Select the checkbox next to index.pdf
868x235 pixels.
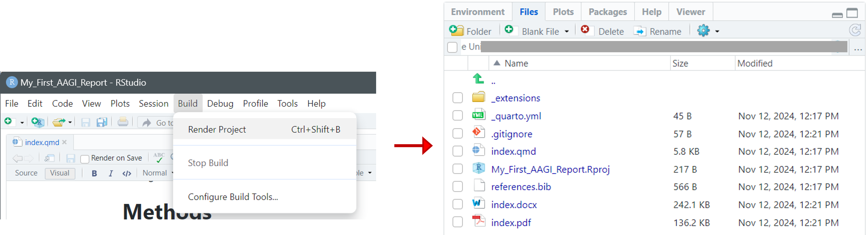pyautogui.click(x=457, y=223)
